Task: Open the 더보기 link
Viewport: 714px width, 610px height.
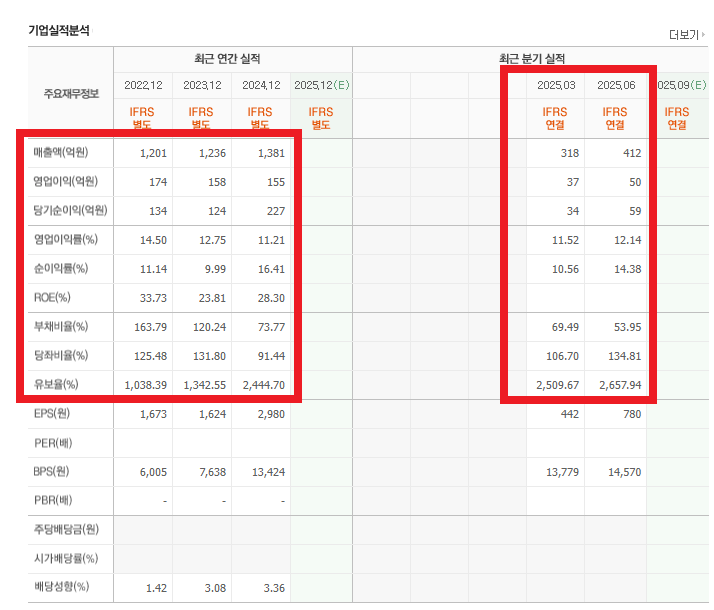Action: point(685,35)
